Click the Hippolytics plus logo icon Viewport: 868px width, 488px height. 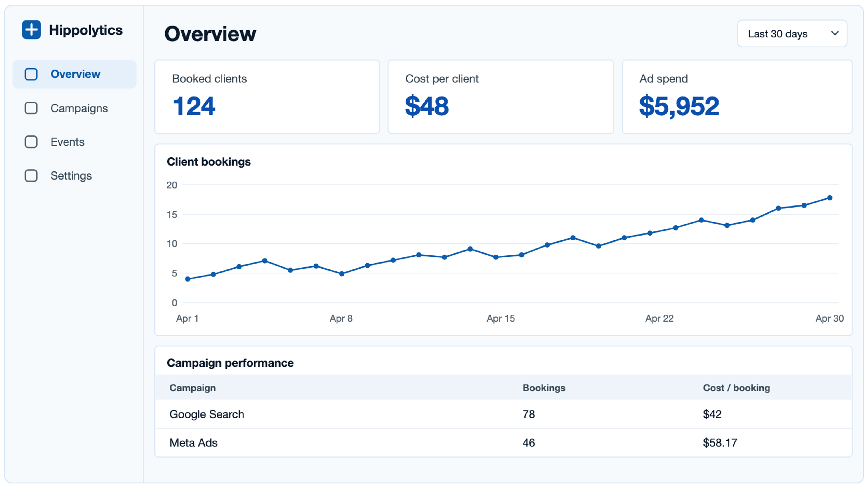click(x=31, y=30)
